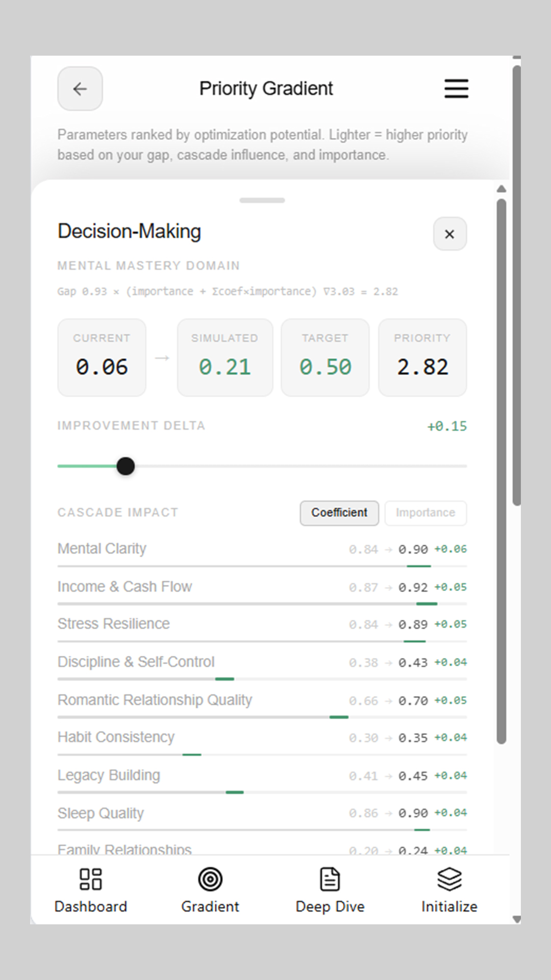Click the Target value card
The image size is (551, 980).
click(x=325, y=357)
